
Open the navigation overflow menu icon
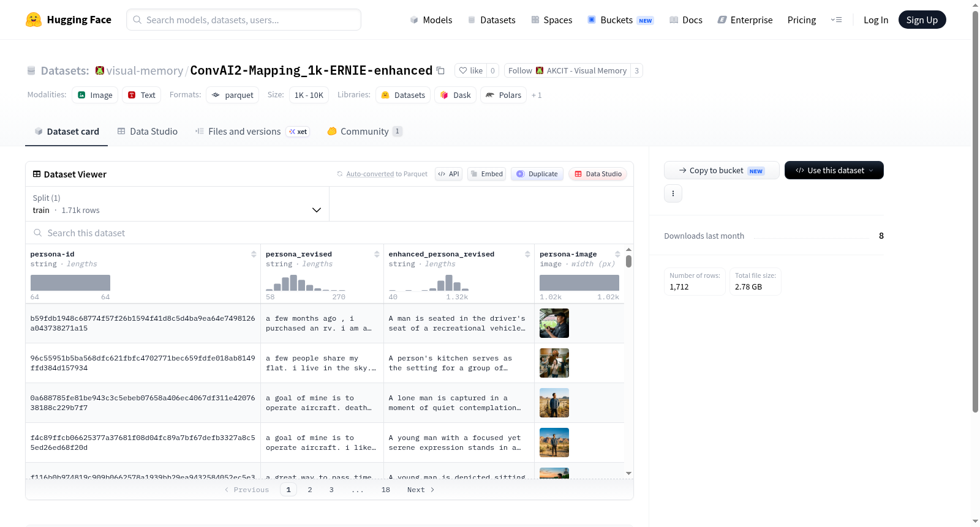pos(836,20)
